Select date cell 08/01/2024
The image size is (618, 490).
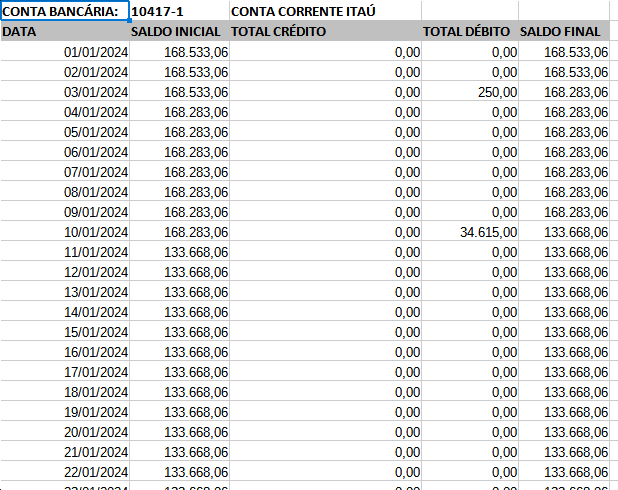[65, 192]
